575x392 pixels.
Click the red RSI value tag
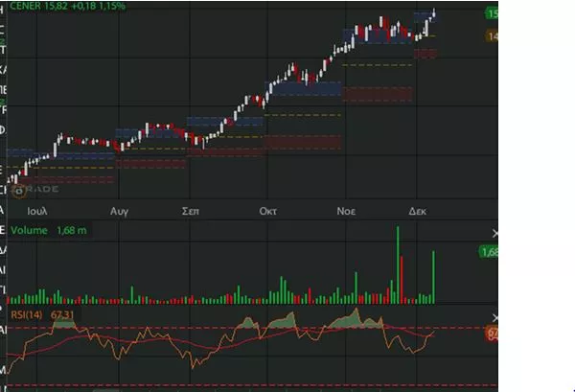(493, 334)
